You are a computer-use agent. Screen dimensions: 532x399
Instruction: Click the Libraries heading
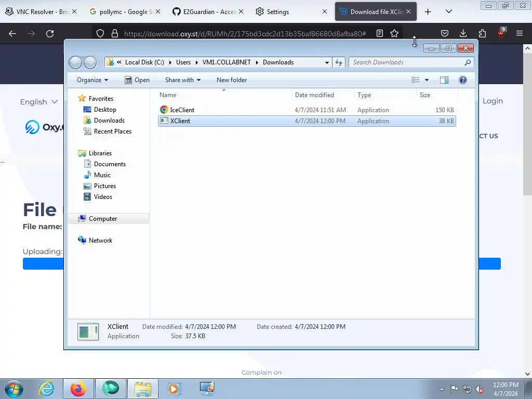pyautogui.click(x=100, y=153)
